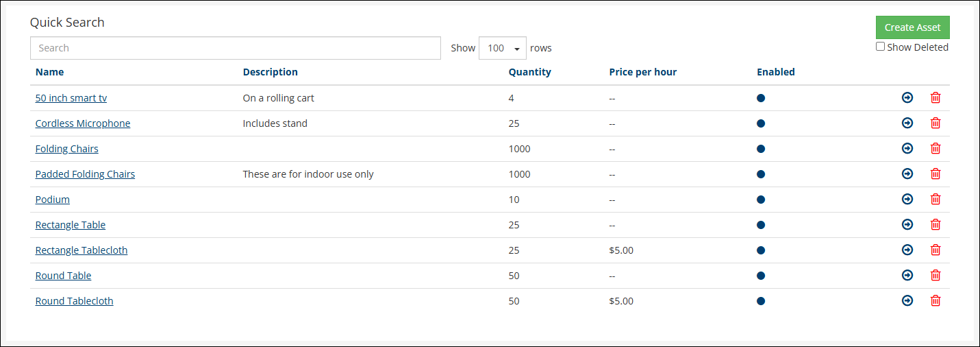Delete the Cordless Microphone asset
The height and width of the screenshot is (347, 980).
click(935, 123)
